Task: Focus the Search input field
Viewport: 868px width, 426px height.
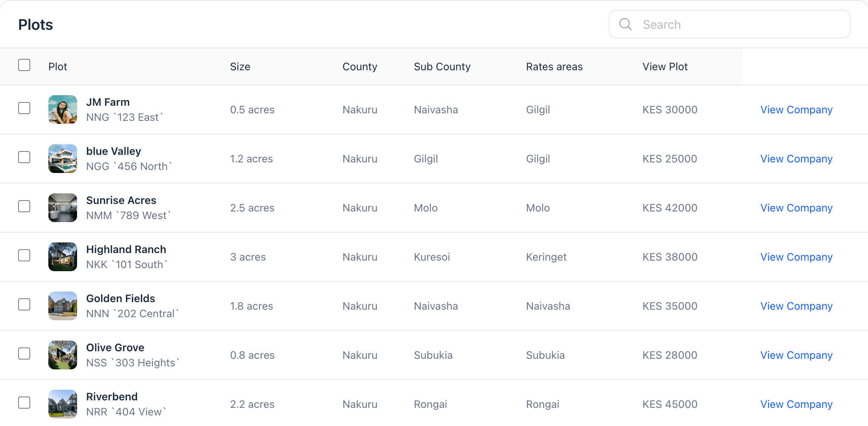Action: pyautogui.click(x=729, y=24)
